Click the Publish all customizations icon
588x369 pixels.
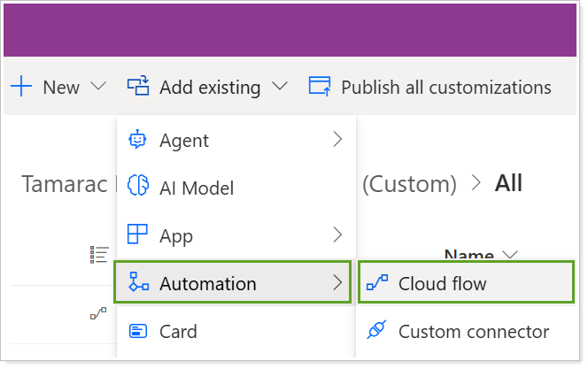click(319, 87)
